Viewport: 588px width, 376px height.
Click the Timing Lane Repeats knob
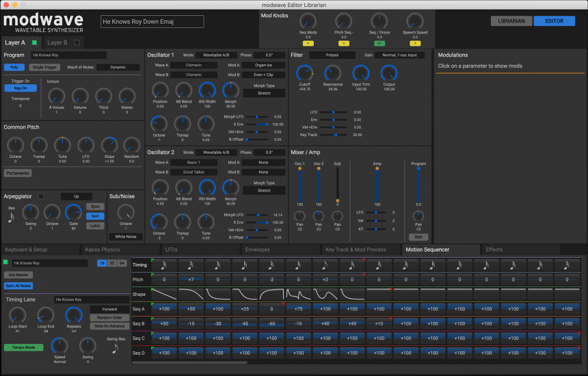point(74,316)
